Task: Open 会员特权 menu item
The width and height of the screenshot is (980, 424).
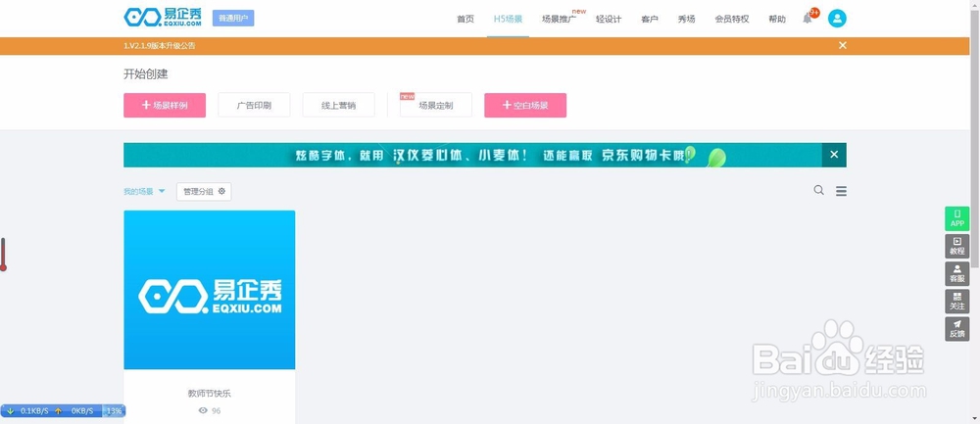Action: 732,19
